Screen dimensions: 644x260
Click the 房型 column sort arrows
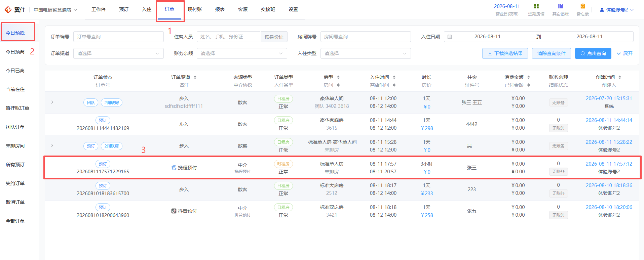(338, 77)
